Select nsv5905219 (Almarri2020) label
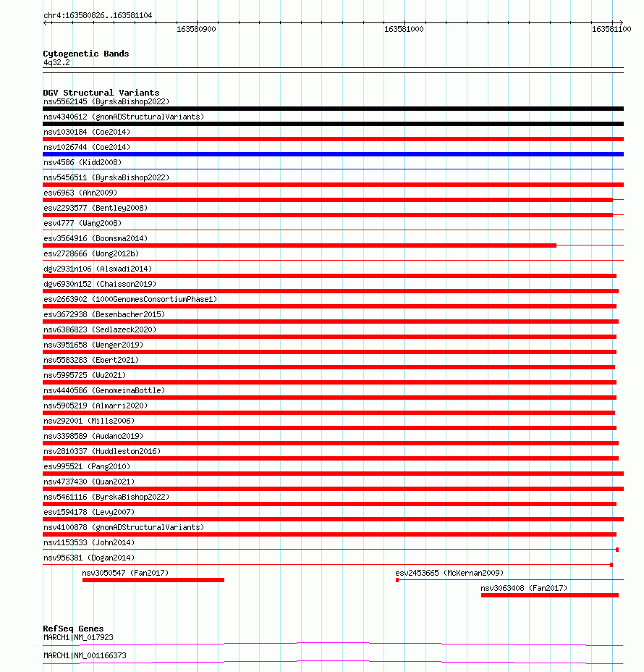 96,406
